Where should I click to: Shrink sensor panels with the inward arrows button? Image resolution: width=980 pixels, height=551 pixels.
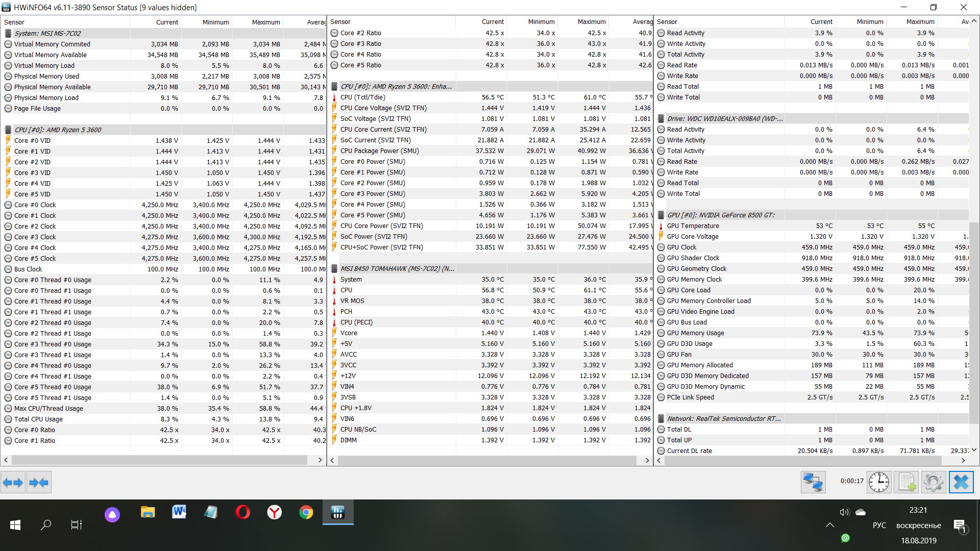(39, 482)
